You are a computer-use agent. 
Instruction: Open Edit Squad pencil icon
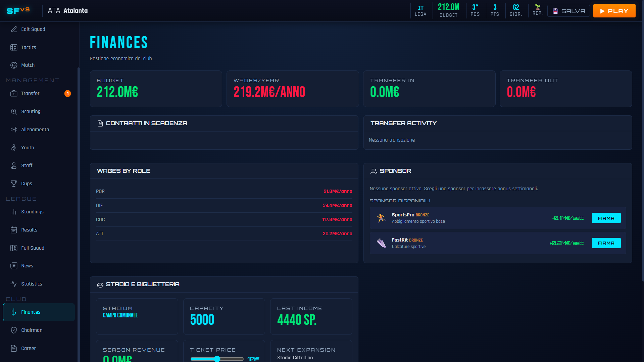[x=14, y=29]
